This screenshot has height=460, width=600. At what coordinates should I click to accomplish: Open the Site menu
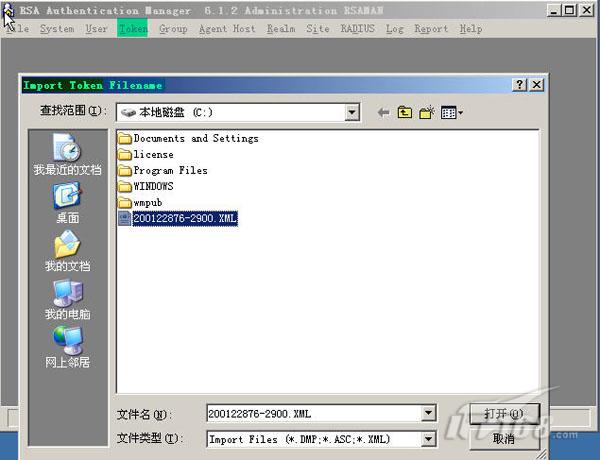[x=318, y=29]
